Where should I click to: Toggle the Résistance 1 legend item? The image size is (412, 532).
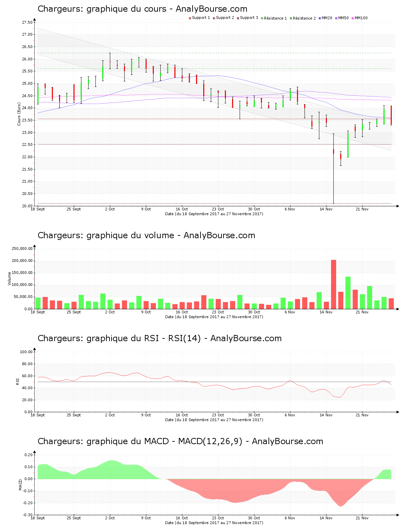coord(274,18)
